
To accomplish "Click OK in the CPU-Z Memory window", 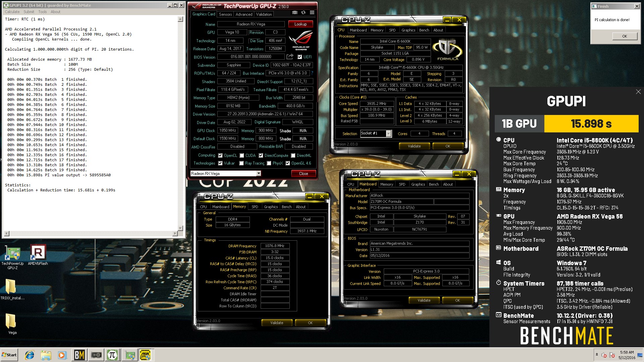I will click(x=310, y=323).
